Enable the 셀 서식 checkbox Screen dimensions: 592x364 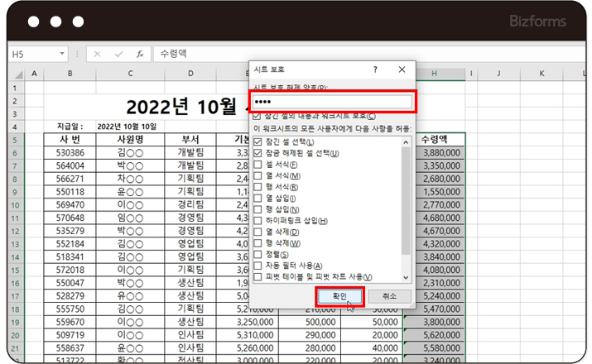(258, 165)
